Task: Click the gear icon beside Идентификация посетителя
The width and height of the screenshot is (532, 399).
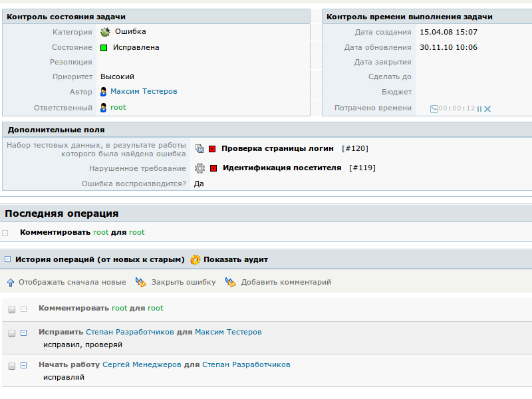Action: (x=199, y=168)
